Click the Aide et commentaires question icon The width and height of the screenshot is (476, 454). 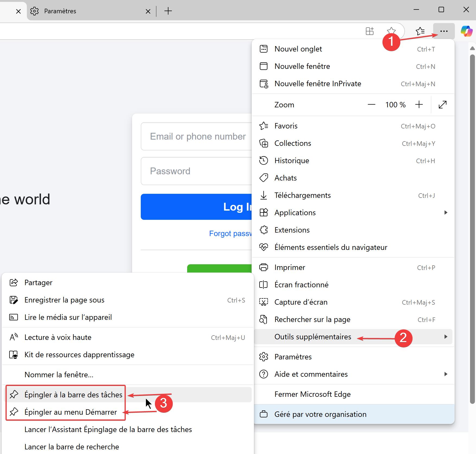click(x=264, y=374)
